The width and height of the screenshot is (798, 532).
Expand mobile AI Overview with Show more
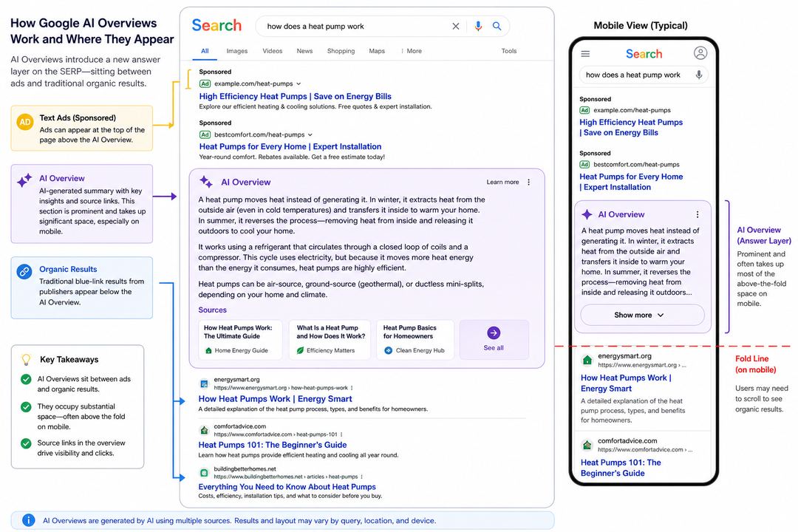click(x=642, y=315)
